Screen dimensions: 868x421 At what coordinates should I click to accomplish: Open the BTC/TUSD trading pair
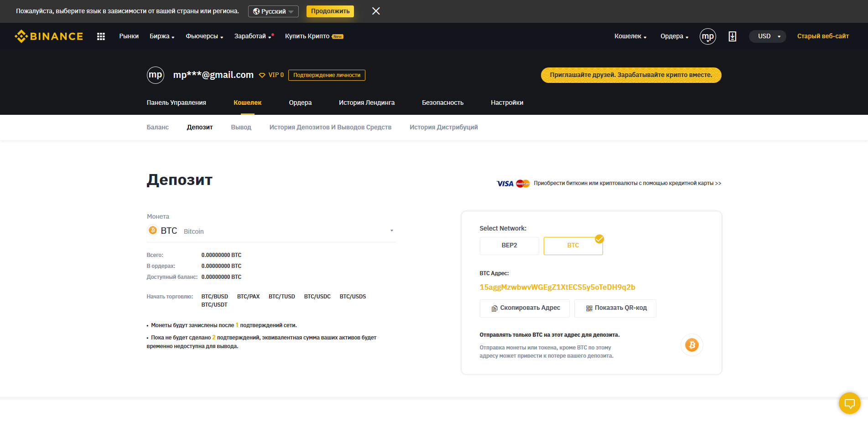click(282, 297)
